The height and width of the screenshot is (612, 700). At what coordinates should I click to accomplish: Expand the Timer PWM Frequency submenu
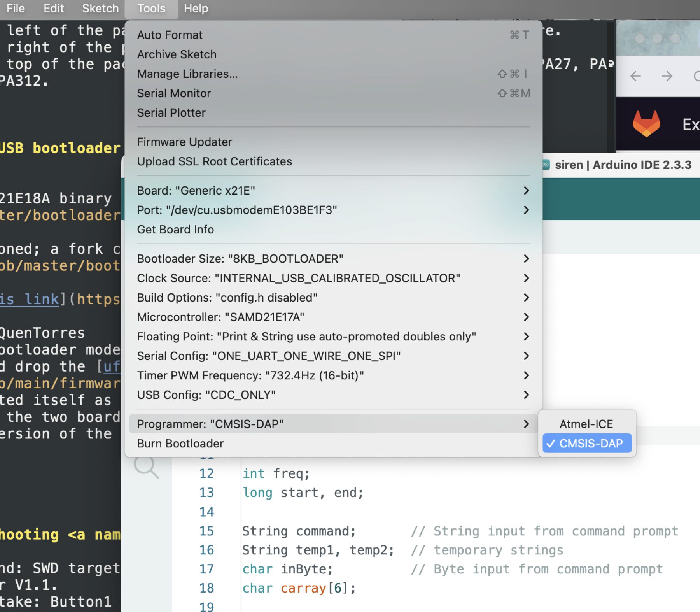333,375
